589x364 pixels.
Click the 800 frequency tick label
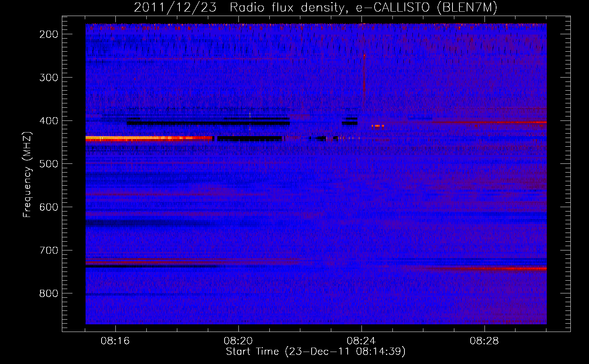tap(48, 293)
